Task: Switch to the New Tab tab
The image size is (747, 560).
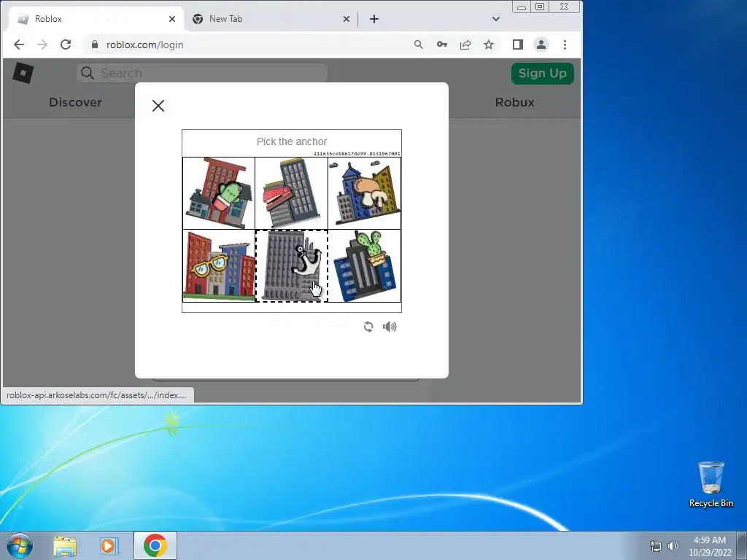Action: click(271, 19)
